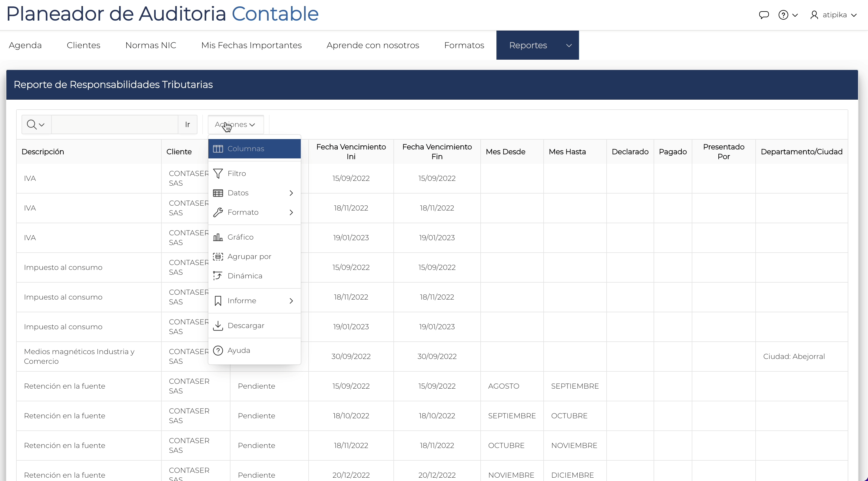Click the search magnifier icon
The height and width of the screenshot is (481, 868).
pyautogui.click(x=32, y=124)
